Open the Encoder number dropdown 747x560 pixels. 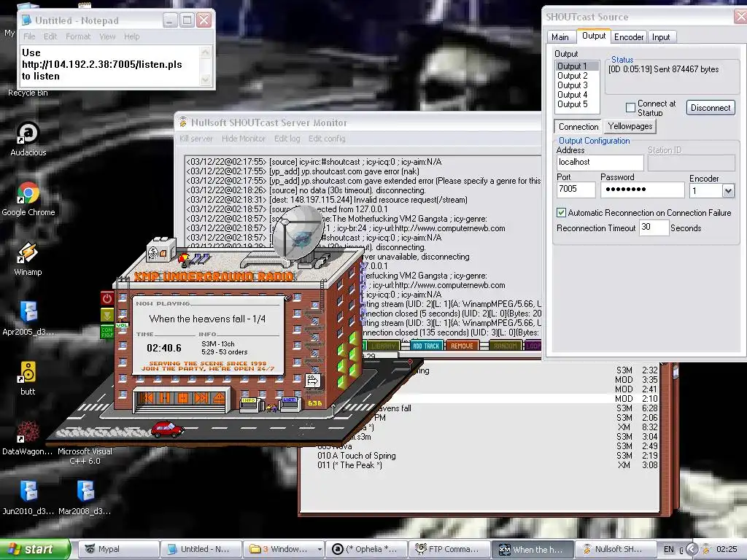tap(727, 191)
